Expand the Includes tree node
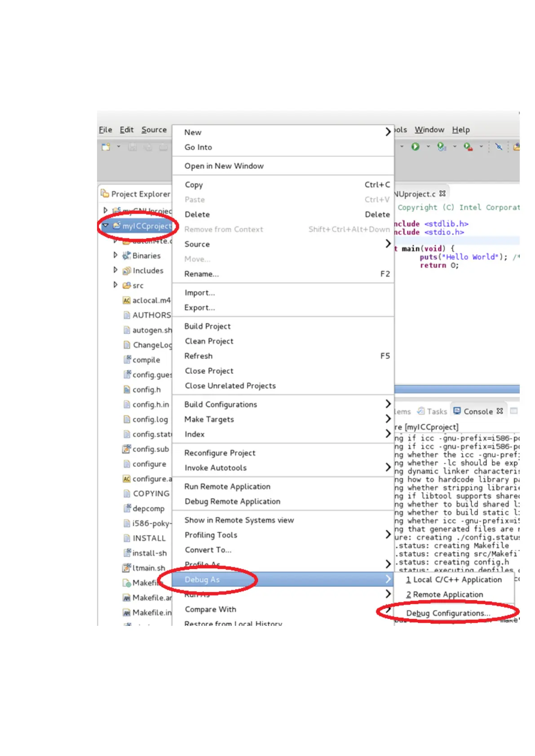The width and height of the screenshot is (535, 756). 115,270
